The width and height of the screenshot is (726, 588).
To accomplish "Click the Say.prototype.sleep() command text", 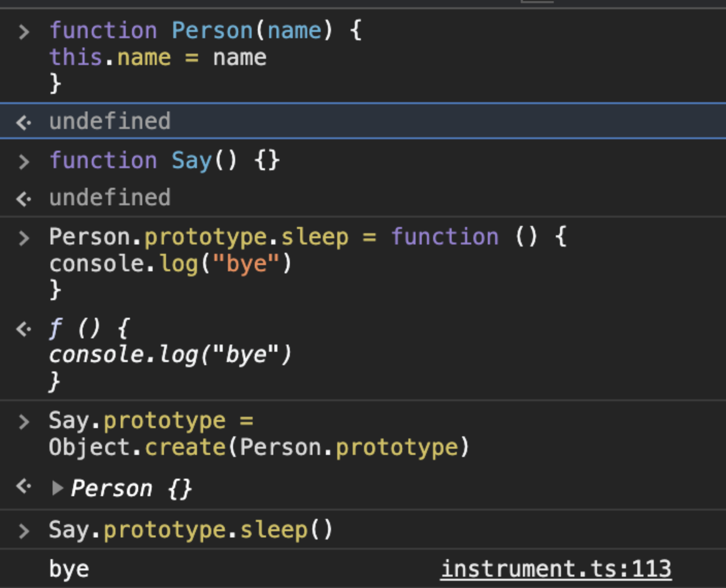I will (x=191, y=530).
